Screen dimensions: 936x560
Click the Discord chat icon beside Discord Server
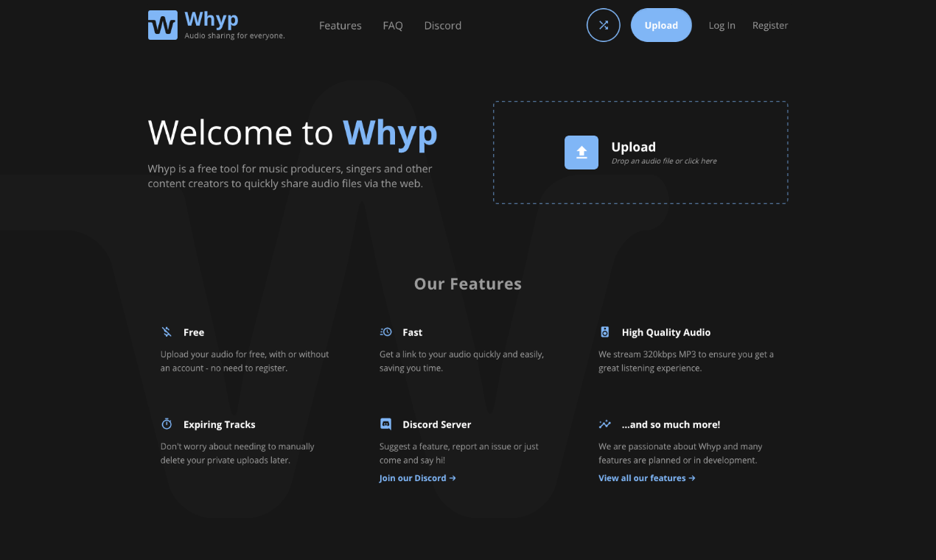pyautogui.click(x=385, y=424)
